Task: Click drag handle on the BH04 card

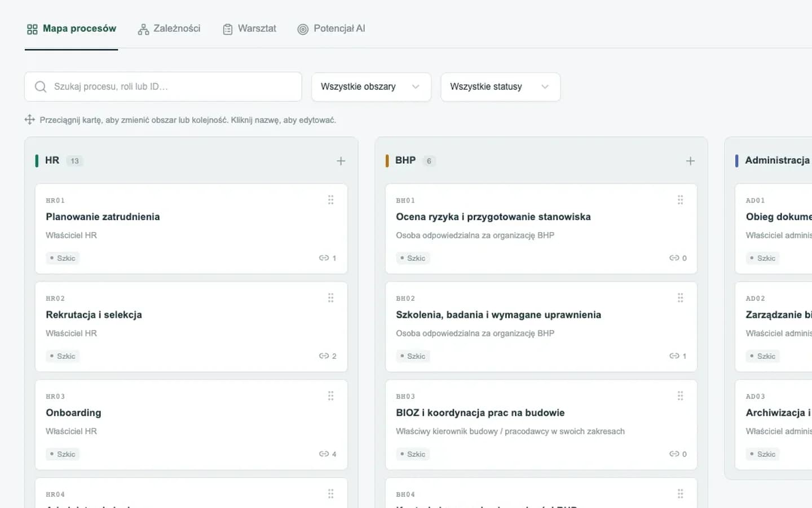Action: (x=681, y=494)
